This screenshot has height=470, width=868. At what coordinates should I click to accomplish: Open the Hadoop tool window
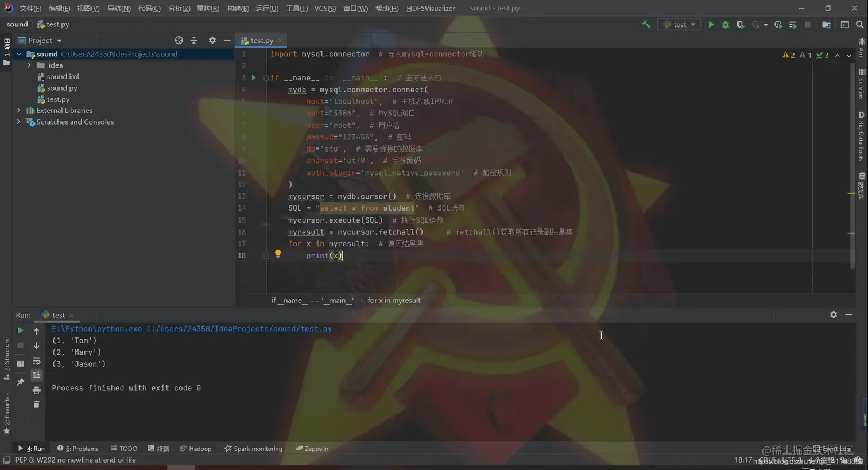click(x=195, y=449)
